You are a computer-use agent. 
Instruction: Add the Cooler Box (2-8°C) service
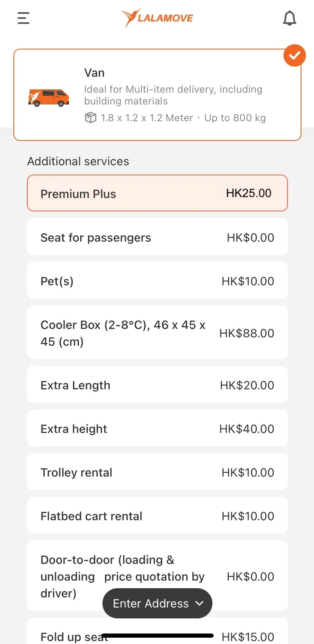click(157, 332)
